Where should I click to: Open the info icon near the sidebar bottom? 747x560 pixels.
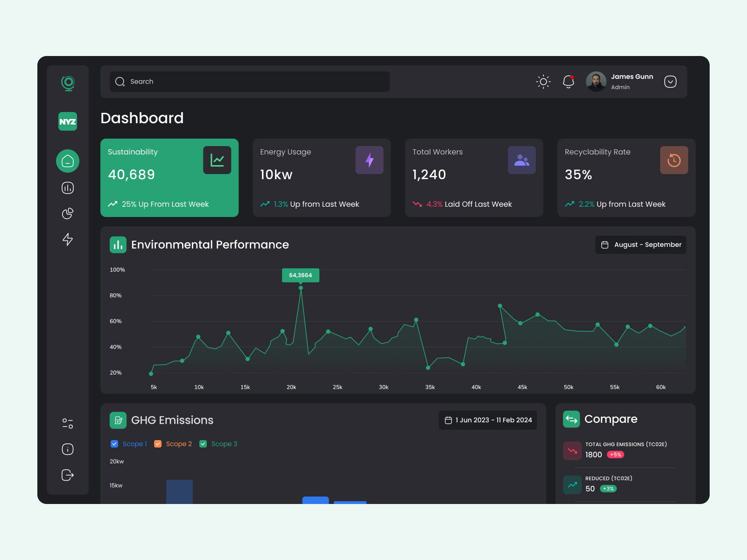(x=68, y=449)
